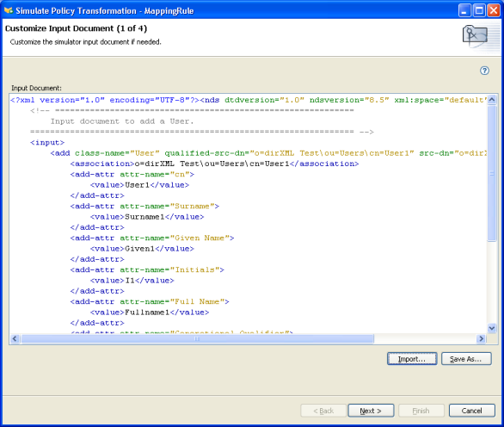The height and width of the screenshot is (427, 504).
Task: Close the MappingRule dialog
Action: coord(494,10)
